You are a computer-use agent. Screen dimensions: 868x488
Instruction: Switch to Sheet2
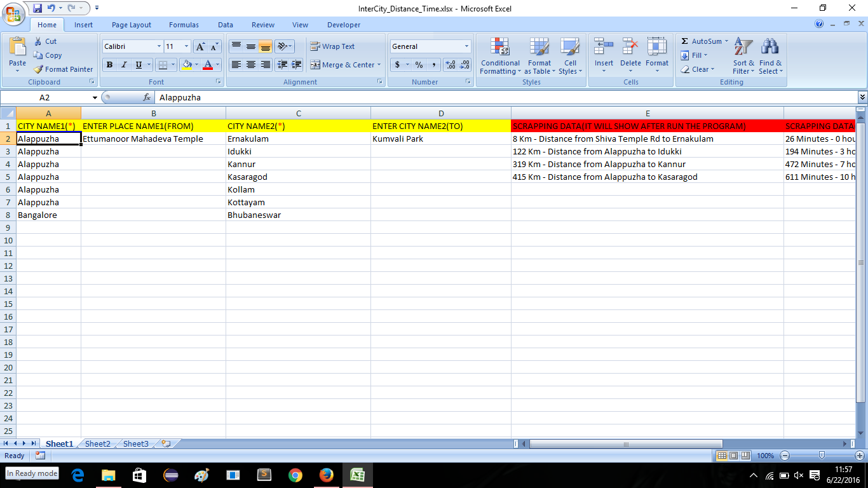97,444
